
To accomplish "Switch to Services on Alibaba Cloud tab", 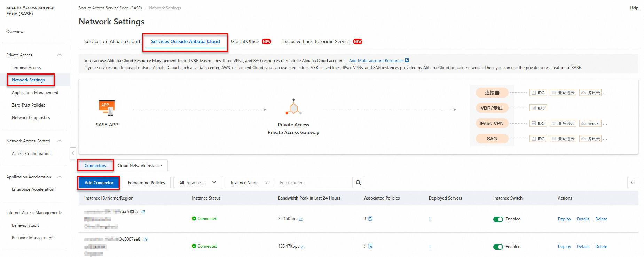I will (112, 41).
